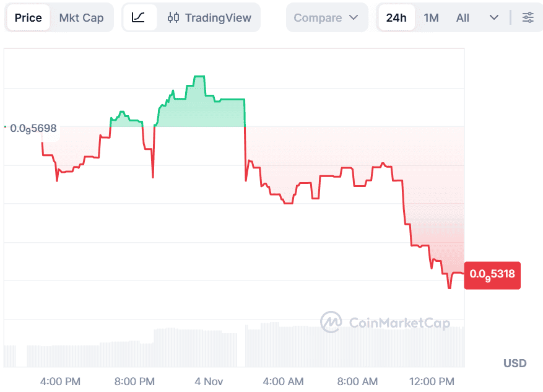This screenshot has width=543, height=392.
Task: Click the CoinMarketCap watermark logo
Action: coord(331,322)
